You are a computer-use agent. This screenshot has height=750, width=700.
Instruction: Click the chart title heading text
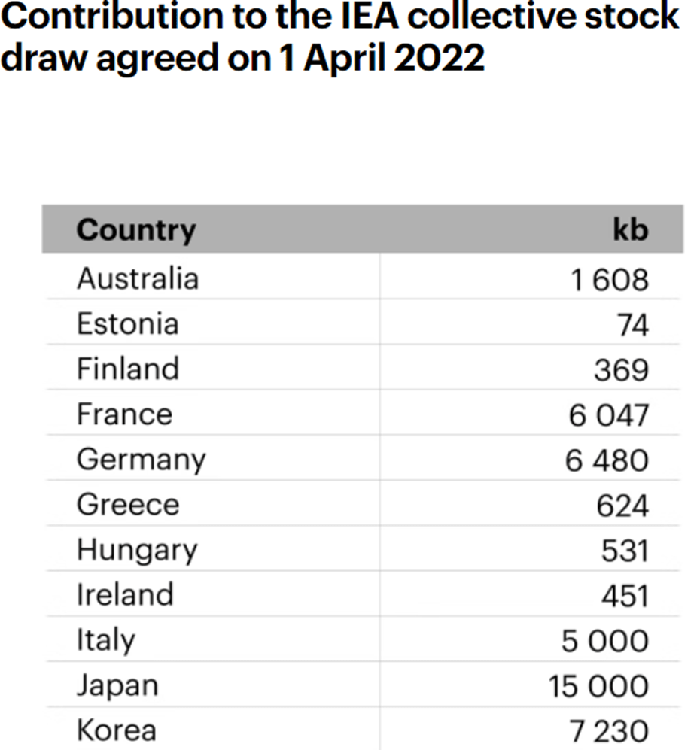tap(339, 38)
